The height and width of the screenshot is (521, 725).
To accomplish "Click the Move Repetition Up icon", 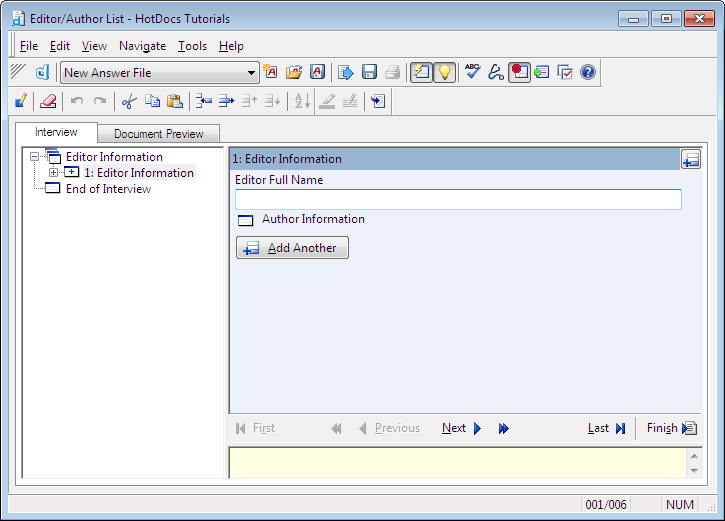I will tap(249, 101).
